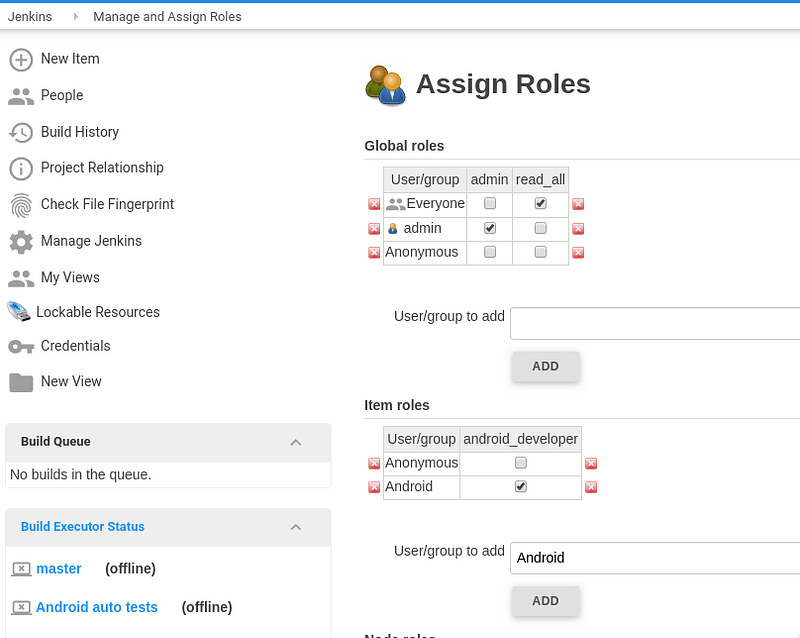This screenshot has width=800, height=638.
Task: Remove global Anonymous row using right red X
Action: click(x=578, y=253)
